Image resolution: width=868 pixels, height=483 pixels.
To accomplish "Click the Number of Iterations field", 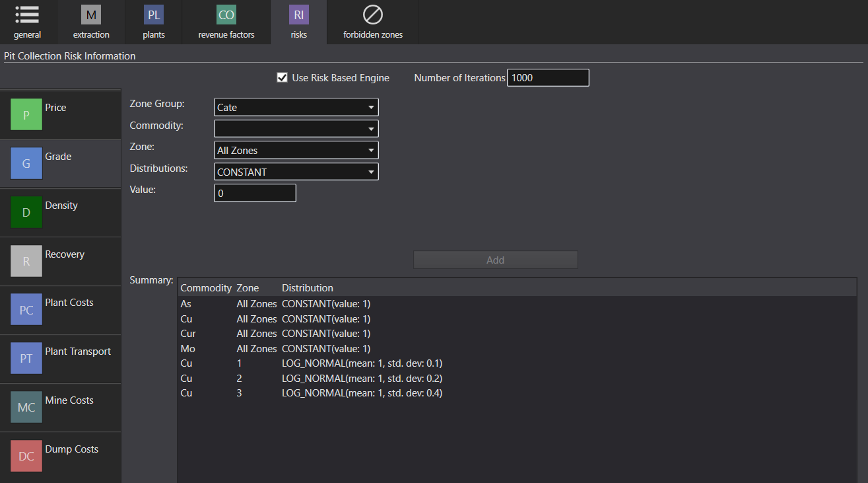I will click(x=548, y=78).
